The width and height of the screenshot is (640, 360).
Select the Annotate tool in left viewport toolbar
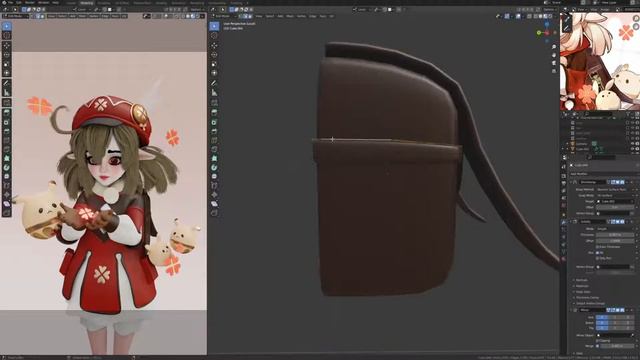click(x=7, y=83)
